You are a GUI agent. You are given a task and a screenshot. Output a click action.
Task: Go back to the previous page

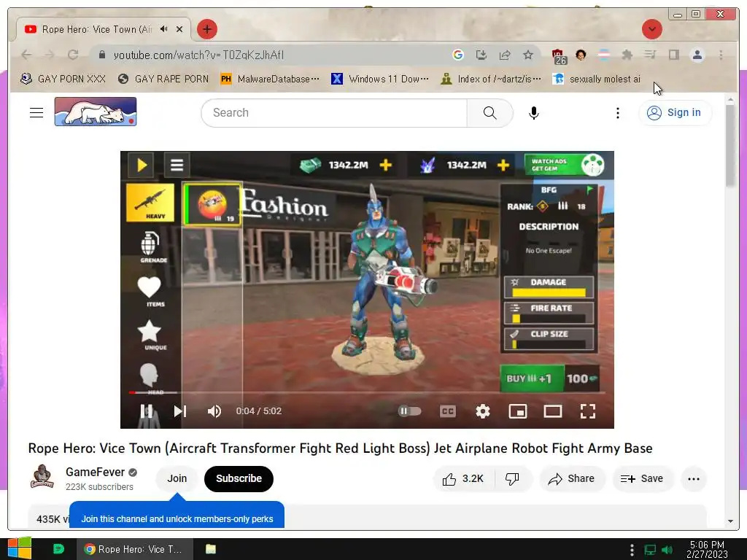(x=27, y=55)
